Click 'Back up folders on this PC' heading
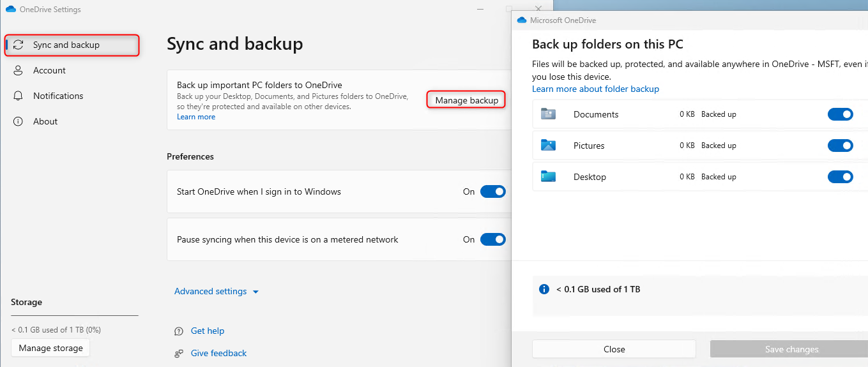868x367 pixels. point(607,44)
